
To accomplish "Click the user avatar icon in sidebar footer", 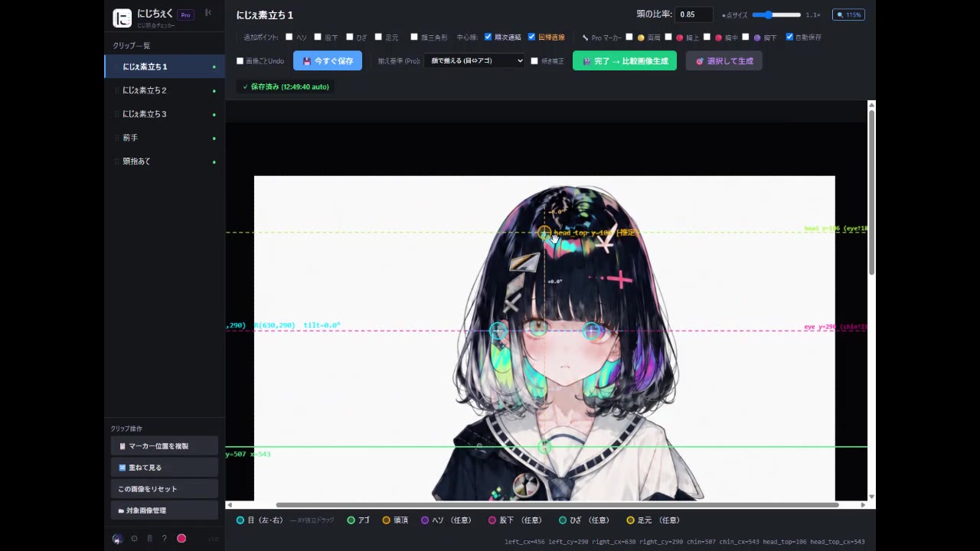I will coord(117,539).
